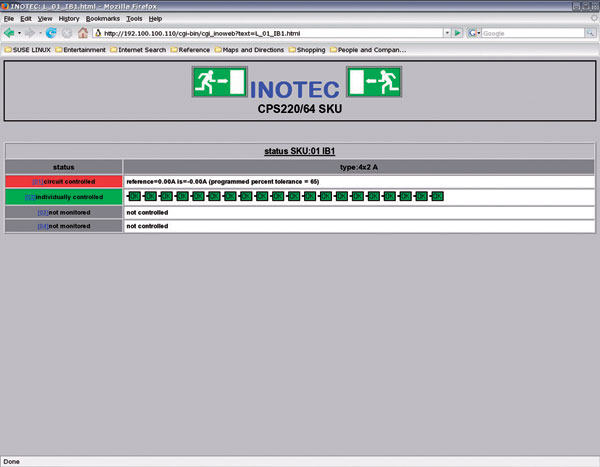Image resolution: width=600 pixels, height=467 pixels.
Task: Select the last green luminaire icon in row
Action: [x=437, y=196]
